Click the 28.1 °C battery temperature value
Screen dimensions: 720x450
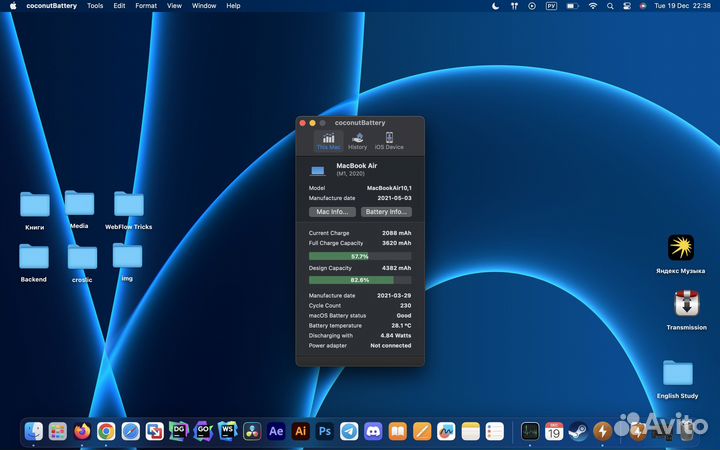(x=401, y=325)
